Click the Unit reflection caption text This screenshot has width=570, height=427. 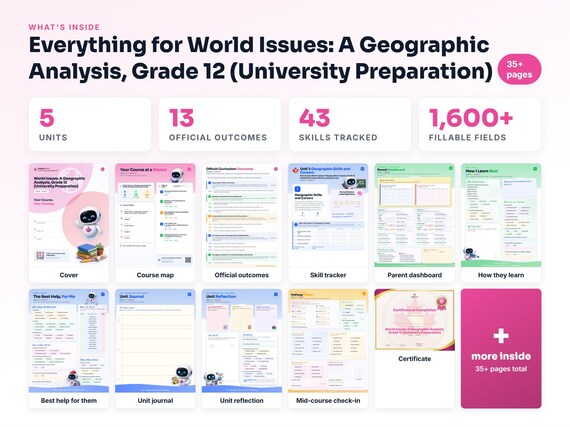242,400
